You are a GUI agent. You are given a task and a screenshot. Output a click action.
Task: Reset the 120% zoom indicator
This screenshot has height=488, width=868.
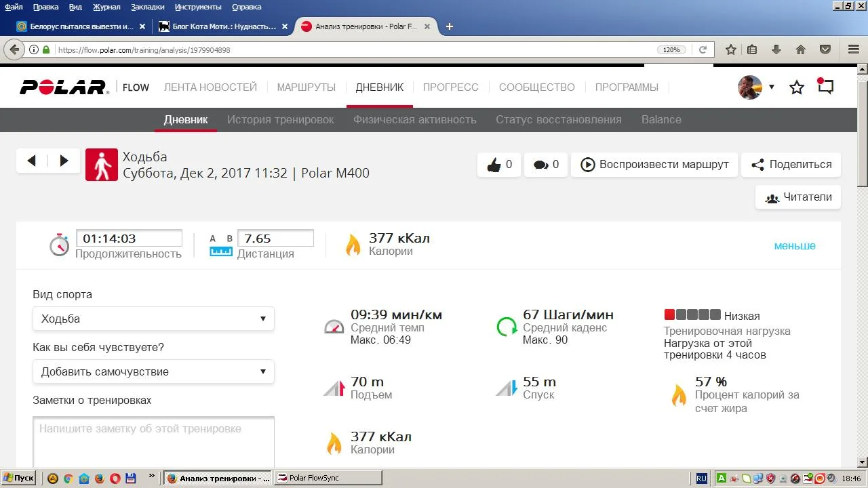671,50
